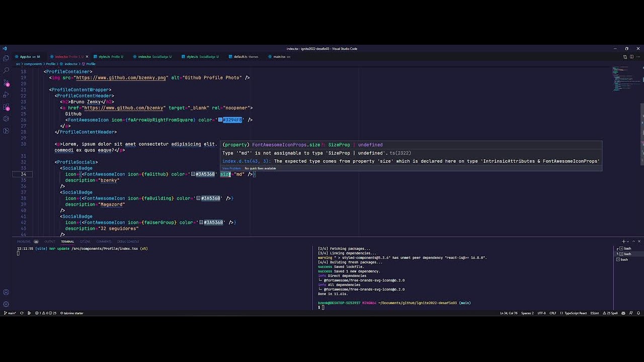
Task: Click the #3A536B color swatch on line 38
Action: [x=199, y=199]
